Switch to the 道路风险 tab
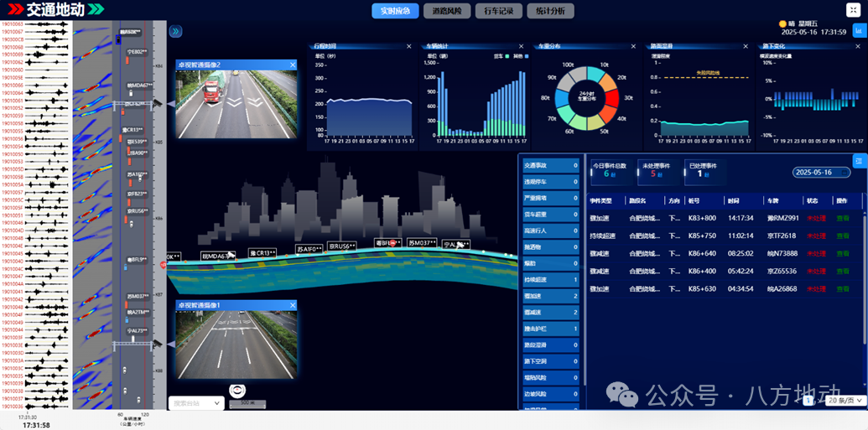The image size is (868, 430). point(446,11)
